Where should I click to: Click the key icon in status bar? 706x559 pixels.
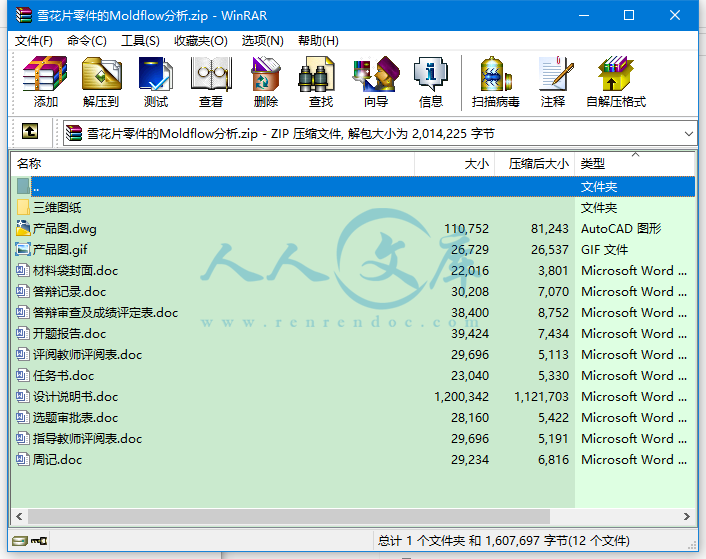tap(39, 541)
